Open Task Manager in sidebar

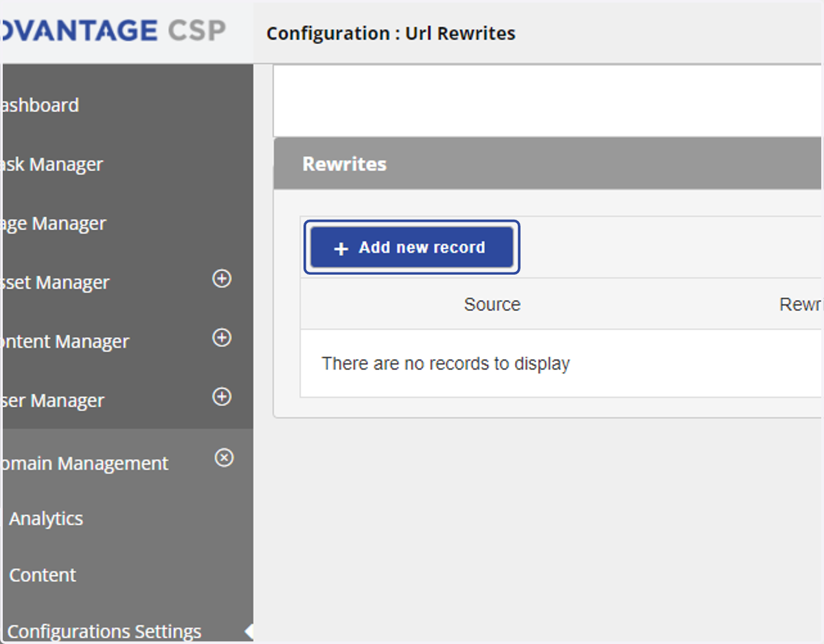pyautogui.click(x=51, y=164)
